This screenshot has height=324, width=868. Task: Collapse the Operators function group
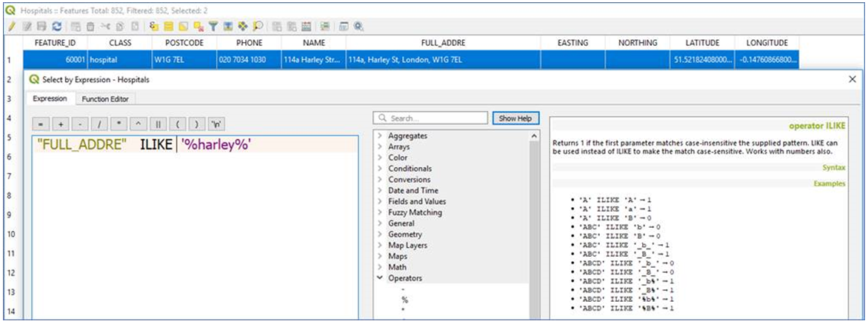pos(379,278)
